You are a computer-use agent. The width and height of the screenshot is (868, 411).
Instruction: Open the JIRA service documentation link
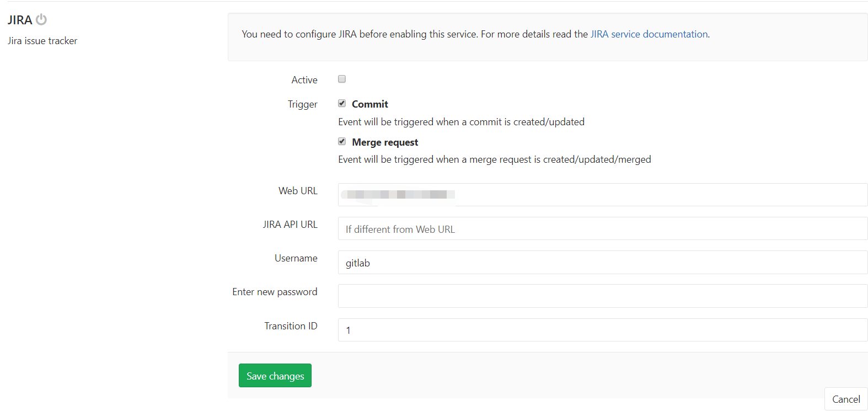point(649,34)
